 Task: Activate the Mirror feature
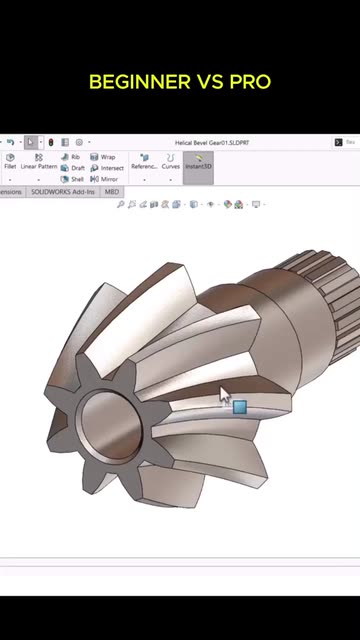pyautogui.click(x=104, y=179)
